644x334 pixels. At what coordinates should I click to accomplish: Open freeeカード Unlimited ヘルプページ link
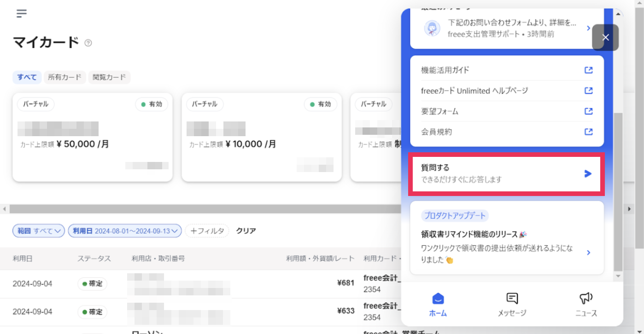[x=474, y=91]
